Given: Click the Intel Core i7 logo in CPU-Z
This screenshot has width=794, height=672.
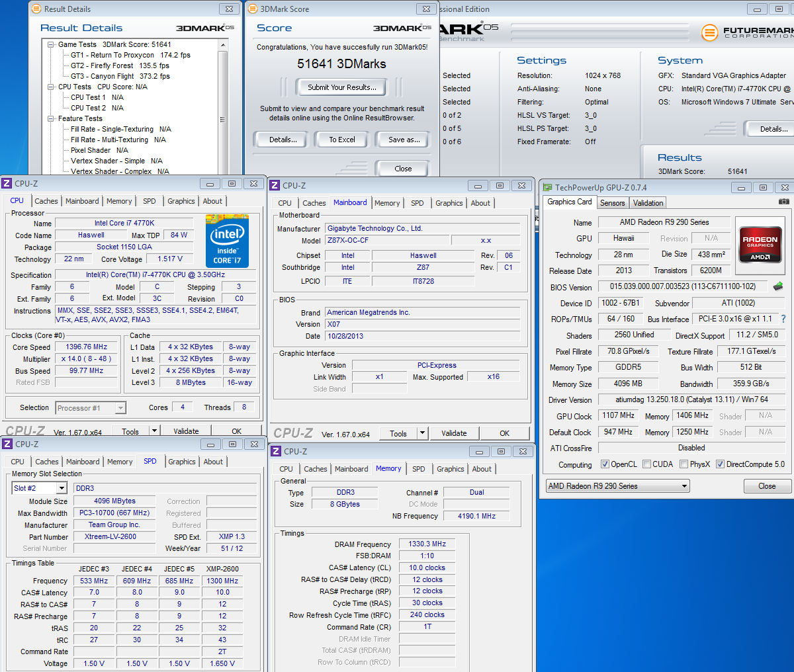Looking at the screenshot, I should click(227, 241).
